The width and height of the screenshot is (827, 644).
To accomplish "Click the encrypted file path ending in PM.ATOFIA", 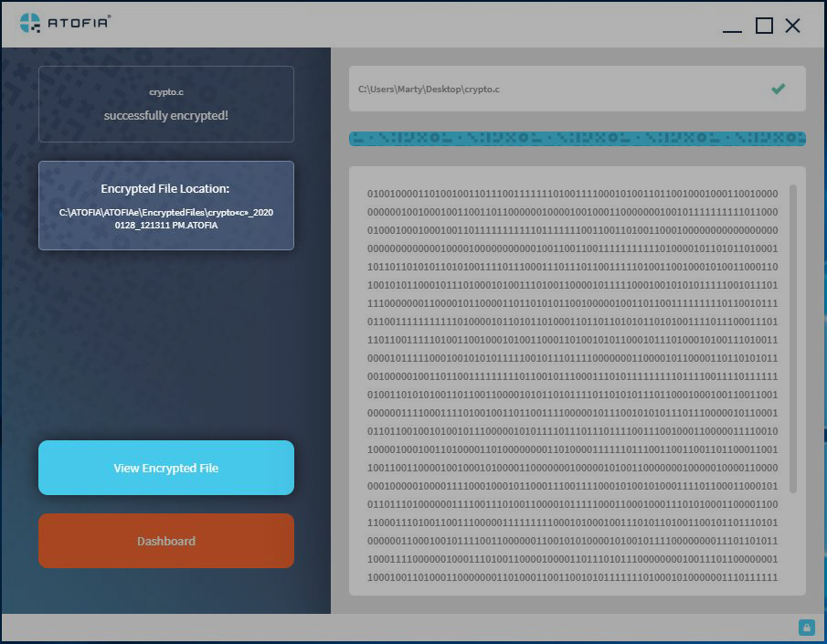I will coord(166,218).
